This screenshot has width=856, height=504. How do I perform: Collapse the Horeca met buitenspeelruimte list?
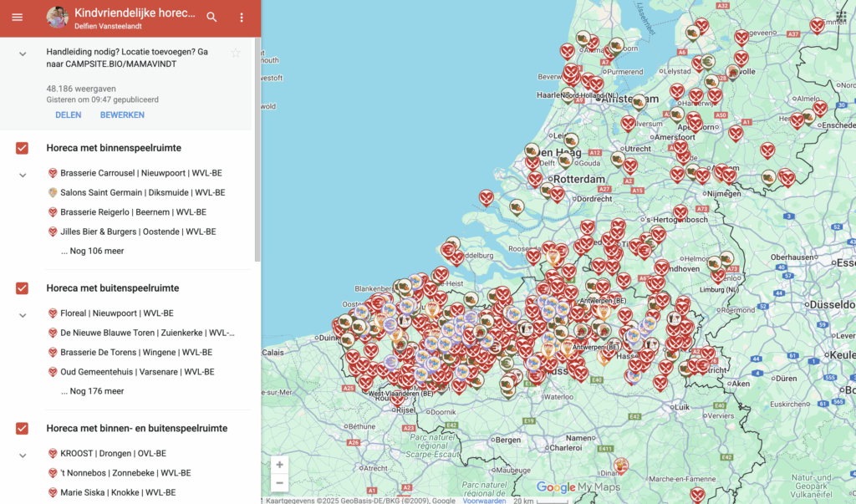click(23, 315)
